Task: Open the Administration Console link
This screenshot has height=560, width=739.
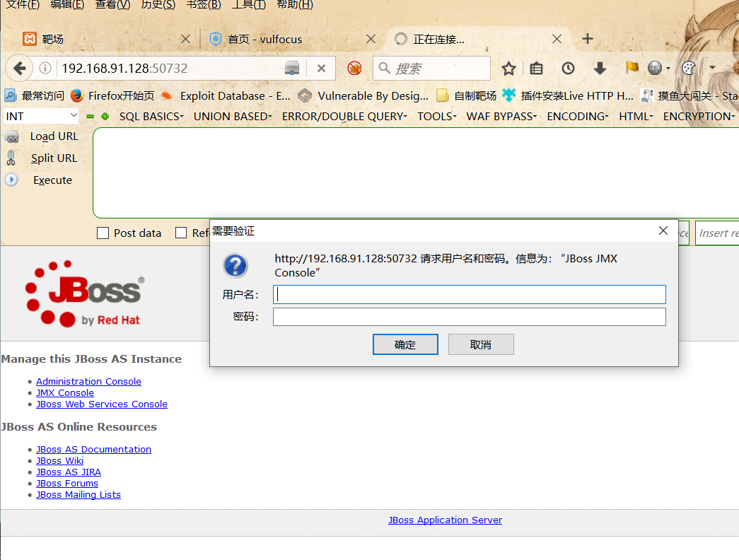Action: pyautogui.click(x=88, y=381)
